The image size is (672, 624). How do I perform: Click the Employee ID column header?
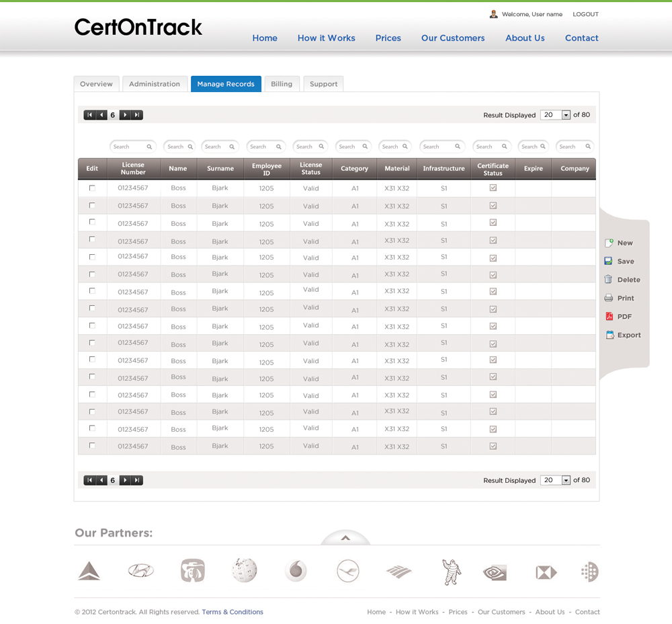click(267, 169)
